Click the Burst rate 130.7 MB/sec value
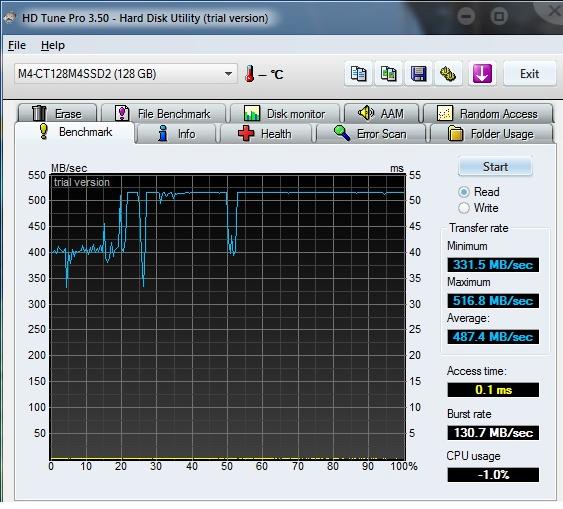Screen dimensions: 563x509 pyautogui.click(x=493, y=433)
